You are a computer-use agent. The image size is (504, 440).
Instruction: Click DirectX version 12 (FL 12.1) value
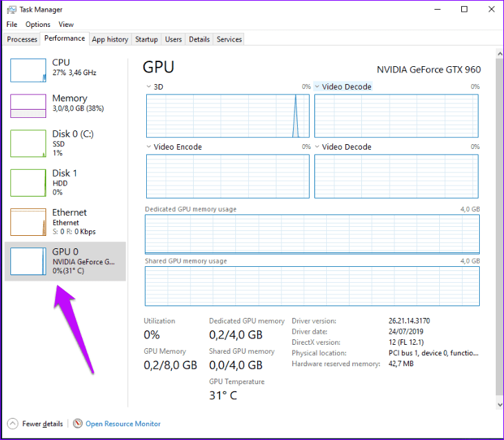point(406,342)
